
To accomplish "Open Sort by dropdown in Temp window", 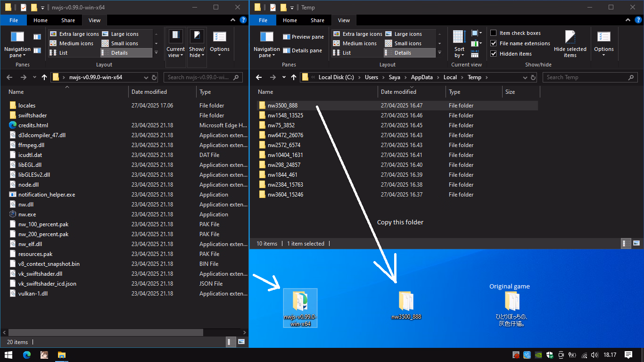I will tap(459, 44).
